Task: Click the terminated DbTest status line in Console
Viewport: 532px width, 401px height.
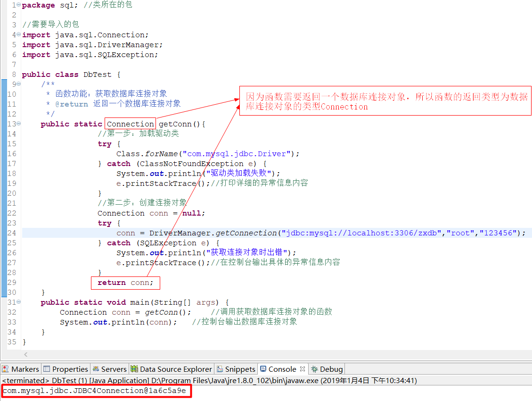Action: coord(209,381)
